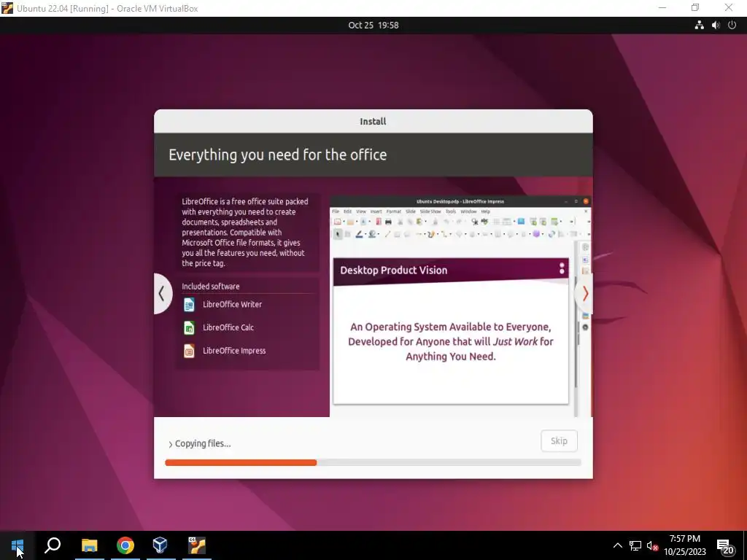Open File Explorer from the taskbar
This screenshot has height=560, width=747.
[x=89, y=545]
